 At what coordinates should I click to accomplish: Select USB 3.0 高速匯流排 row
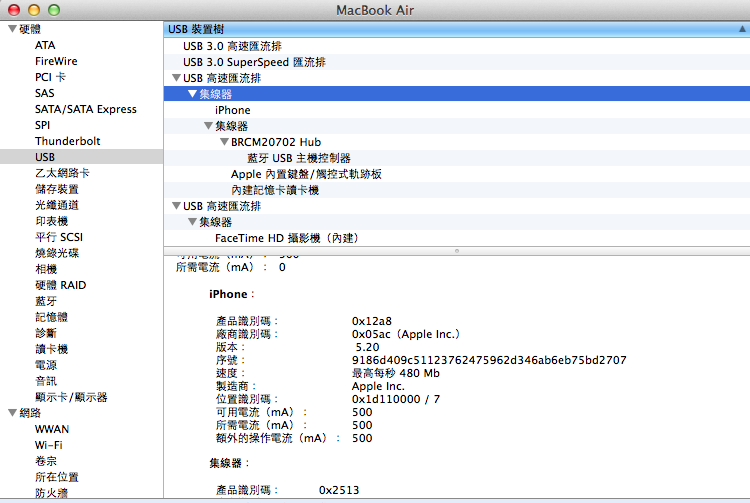click(457, 46)
